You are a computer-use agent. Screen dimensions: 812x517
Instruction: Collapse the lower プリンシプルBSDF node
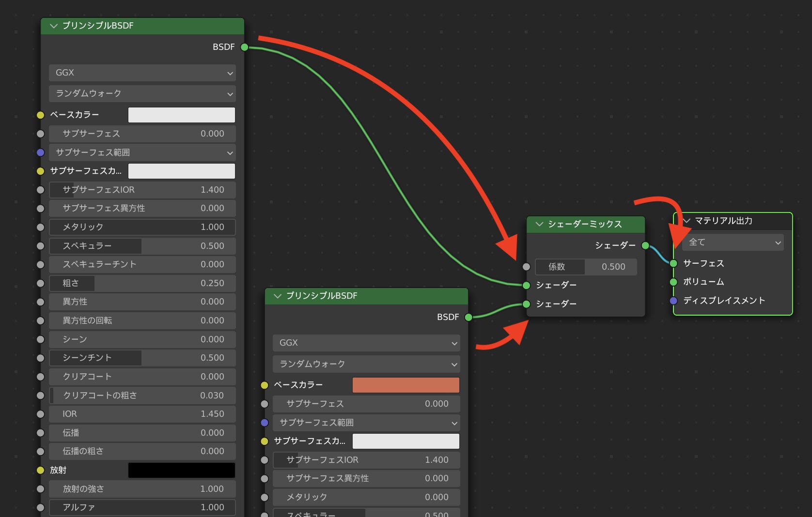pyautogui.click(x=278, y=296)
